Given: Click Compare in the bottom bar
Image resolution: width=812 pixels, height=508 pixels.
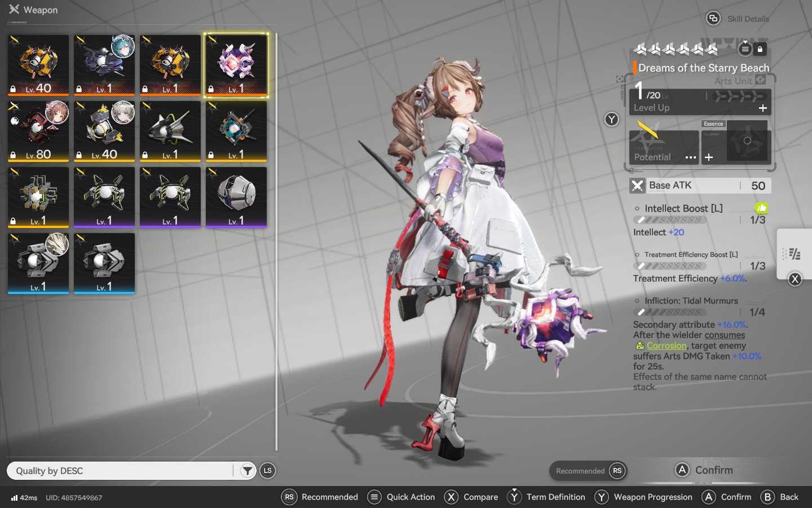Looking at the screenshot, I should (x=471, y=497).
